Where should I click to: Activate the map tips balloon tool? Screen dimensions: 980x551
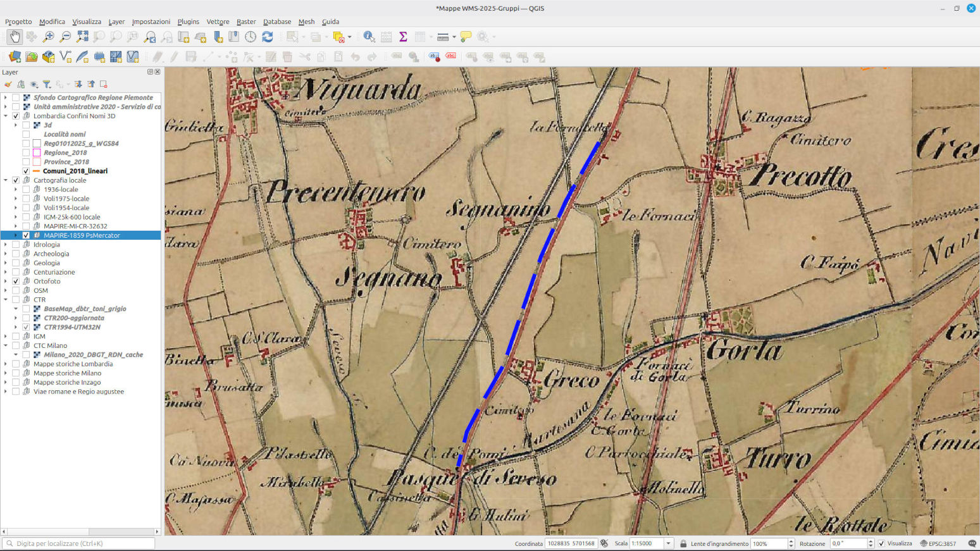(466, 37)
